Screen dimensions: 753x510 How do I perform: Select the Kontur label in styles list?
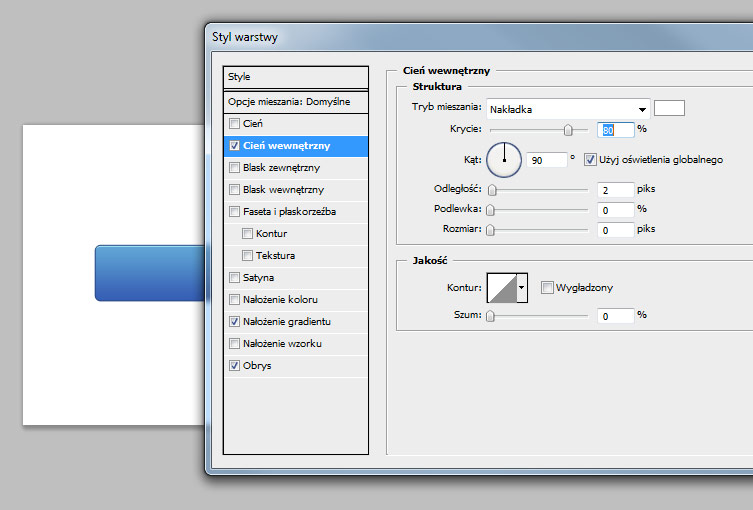pyautogui.click(x=271, y=234)
